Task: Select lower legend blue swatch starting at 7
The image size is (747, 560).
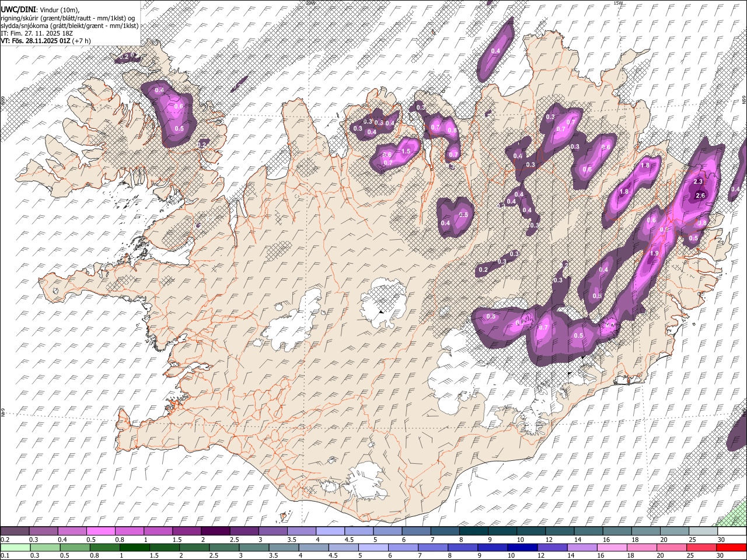Action: (434, 547)
